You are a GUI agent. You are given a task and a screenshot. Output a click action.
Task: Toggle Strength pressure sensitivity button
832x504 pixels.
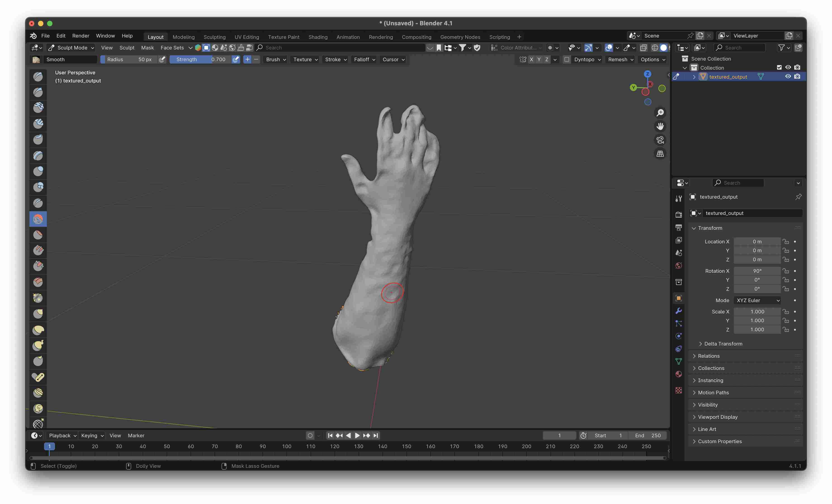(x=236, y=59)
